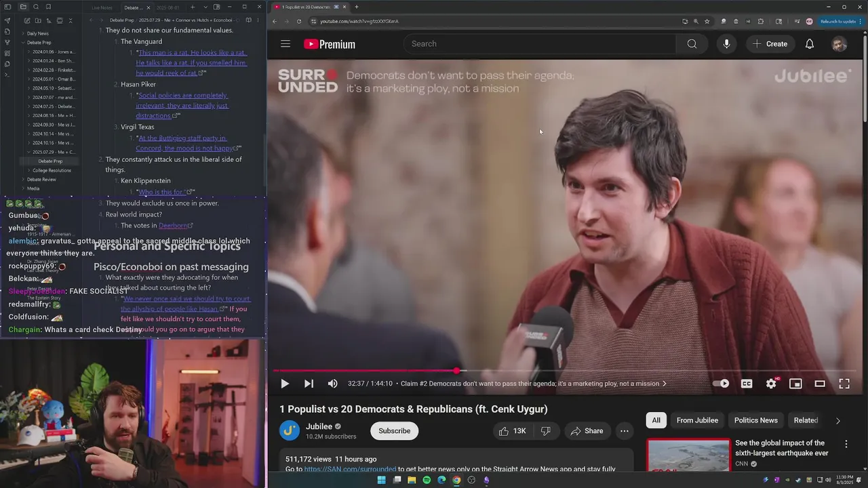The width and height of the screenshot is (868, 488).
Task: Select the From Jubilee chip
Action: [697, 420]
